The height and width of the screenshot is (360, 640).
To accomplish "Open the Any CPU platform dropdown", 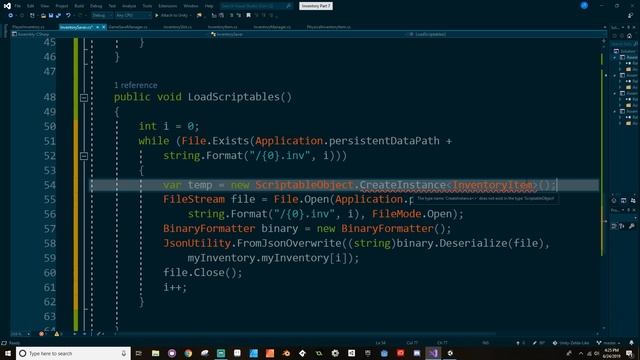I will [133, 16].
